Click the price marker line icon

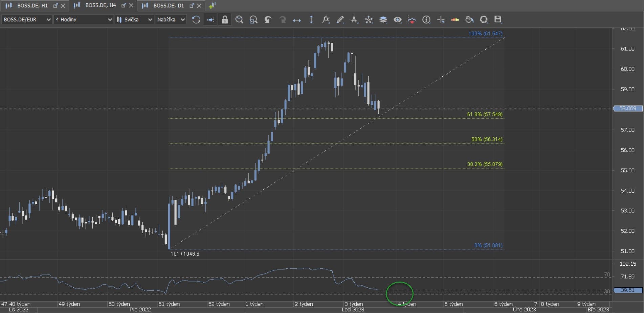[x=412, y=20]
